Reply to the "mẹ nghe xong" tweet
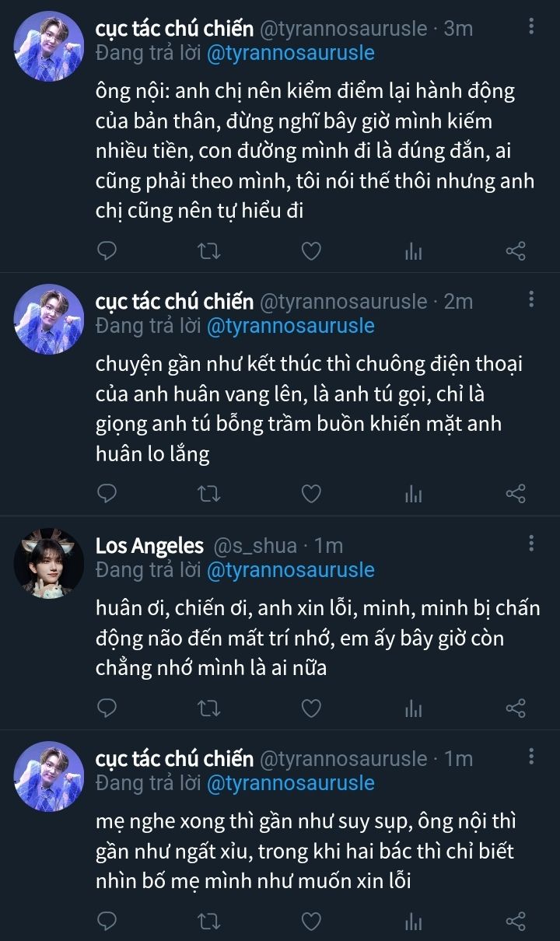This screenshot has width=560, height=941. [x=108, y=922]
